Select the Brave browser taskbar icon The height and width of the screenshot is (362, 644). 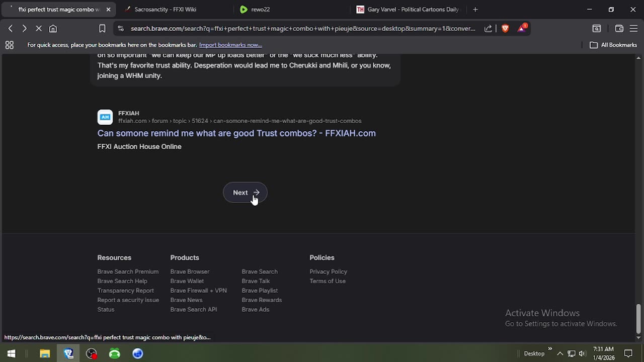pos(68,353)
